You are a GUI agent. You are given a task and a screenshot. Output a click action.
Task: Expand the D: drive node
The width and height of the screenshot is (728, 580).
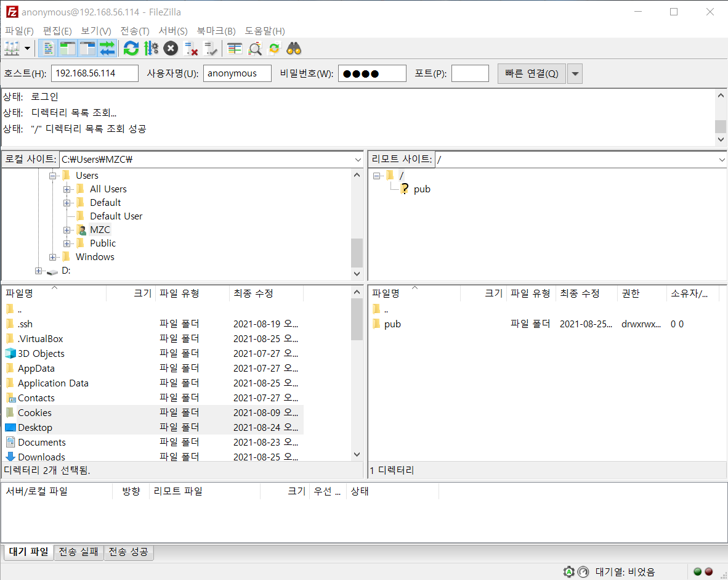click(39, 271)
